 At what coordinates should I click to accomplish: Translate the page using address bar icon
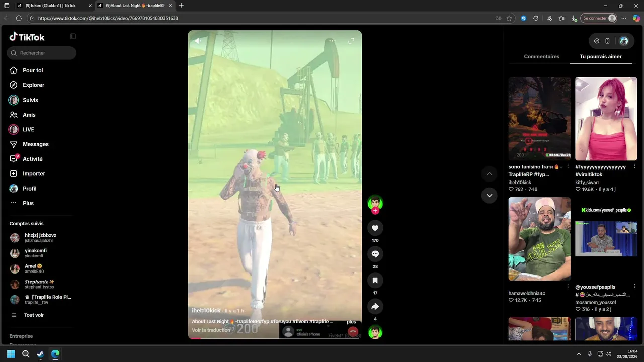(498, 18)
